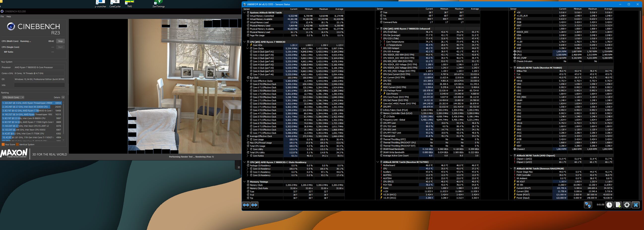Select the Core i9-9880H ranking entry

point(32,118)
